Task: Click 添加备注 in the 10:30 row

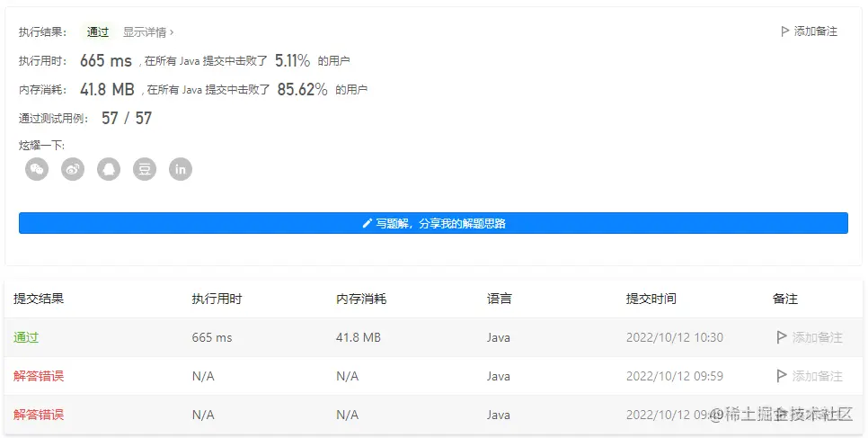Action: (817, 337)
